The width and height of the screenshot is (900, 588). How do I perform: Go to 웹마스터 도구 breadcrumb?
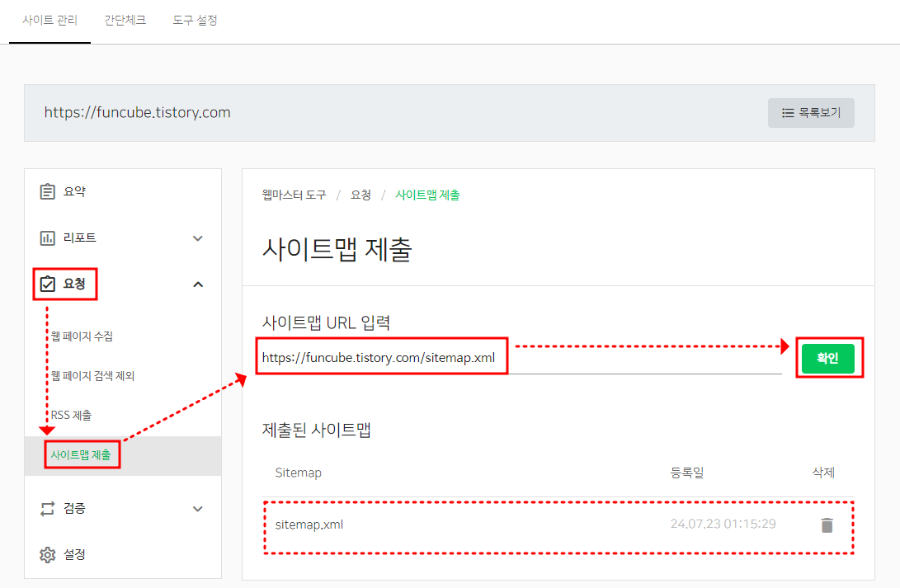(x=294, y=195)
